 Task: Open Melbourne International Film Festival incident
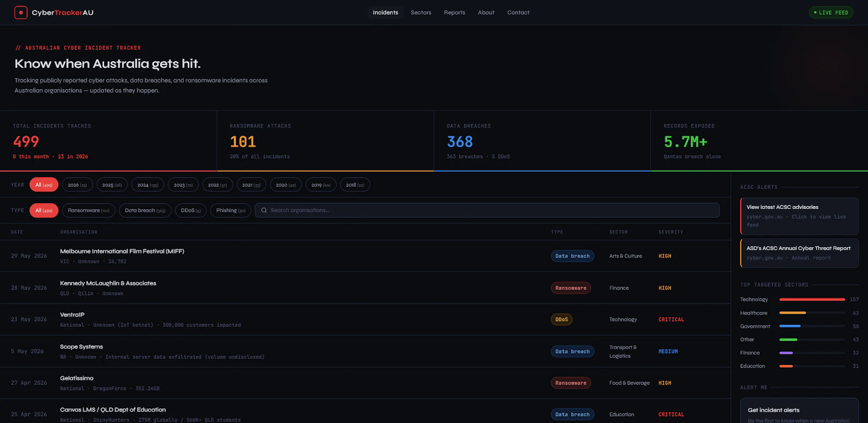pos(365,256)
